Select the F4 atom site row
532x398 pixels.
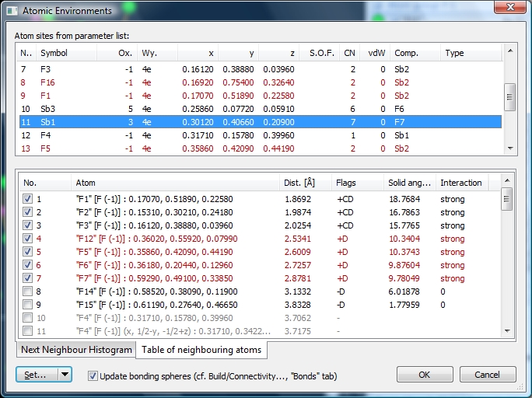tap(53, 135)
